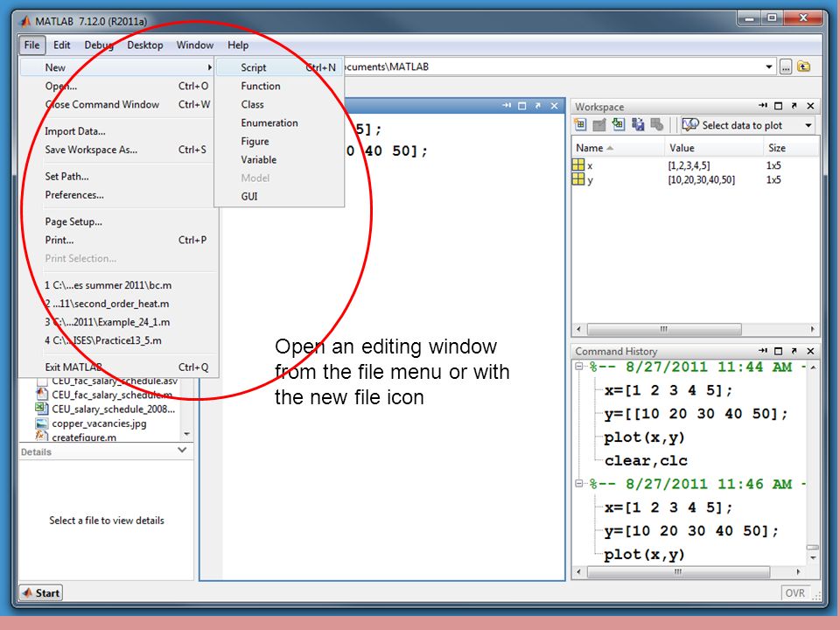Viewport: 840px width, 630px height.
Task: Select Save Workspace As menu item
Action: [117, 150]
